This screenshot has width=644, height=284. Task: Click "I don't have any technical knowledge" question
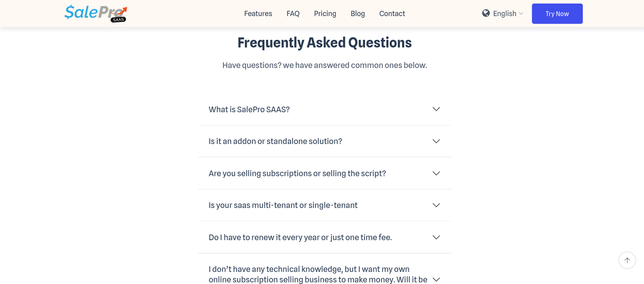tap(309, 270)
